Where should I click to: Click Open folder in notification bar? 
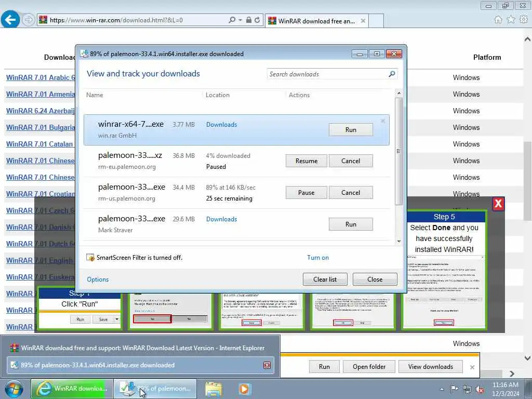tap(369, 366)
